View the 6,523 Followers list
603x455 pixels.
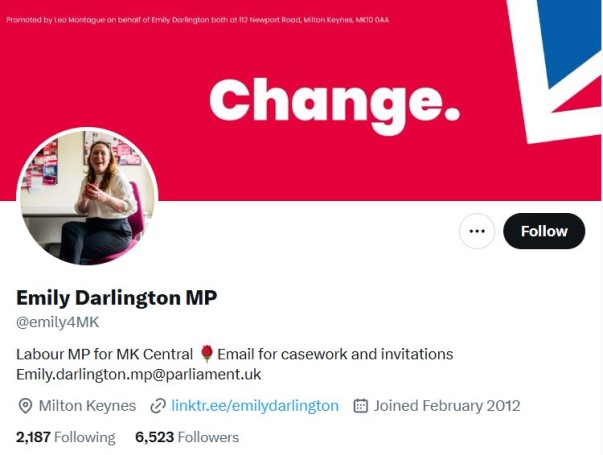tap(187, 437)
